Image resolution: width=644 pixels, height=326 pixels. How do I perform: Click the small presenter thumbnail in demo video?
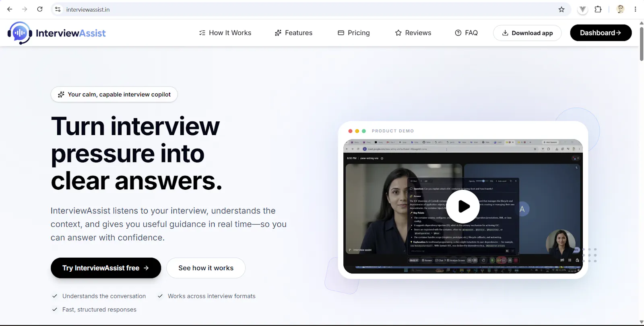(560, 244)
